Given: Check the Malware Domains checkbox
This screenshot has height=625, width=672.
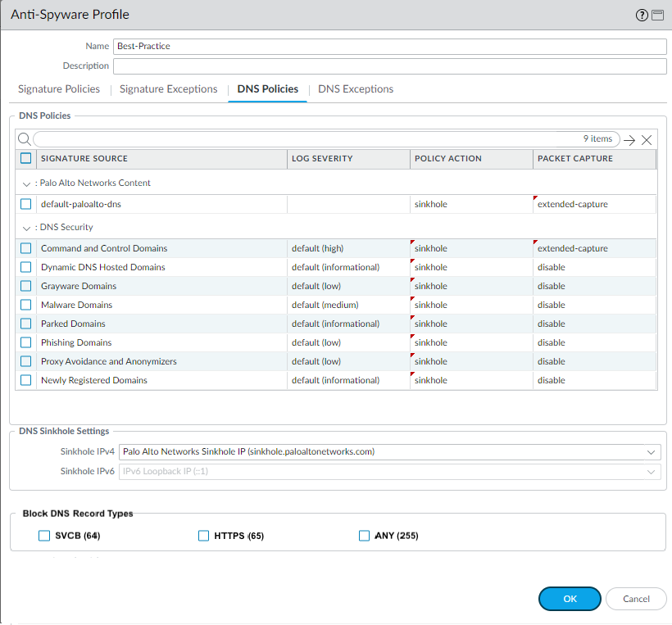Looking at the screenshot, I should pyautogui.click(x=26, y=305).
